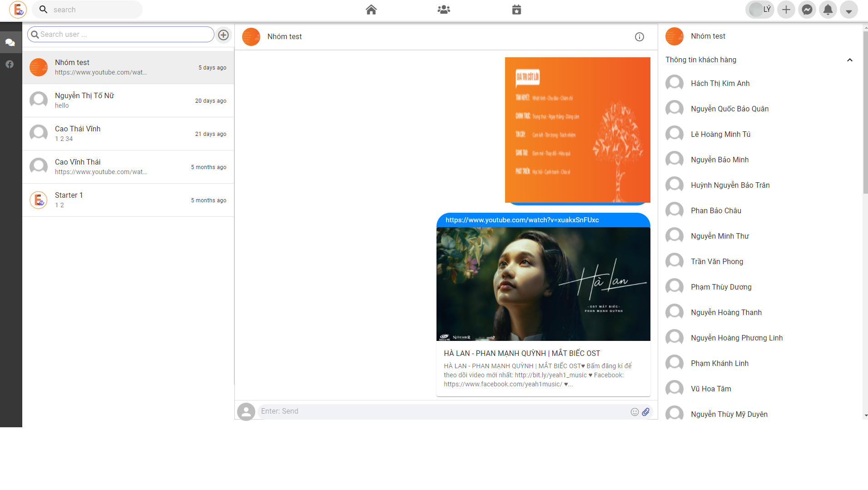Click the scrollbar down arrow
This screenshot has height=490, width=868.
pos(866,415)
